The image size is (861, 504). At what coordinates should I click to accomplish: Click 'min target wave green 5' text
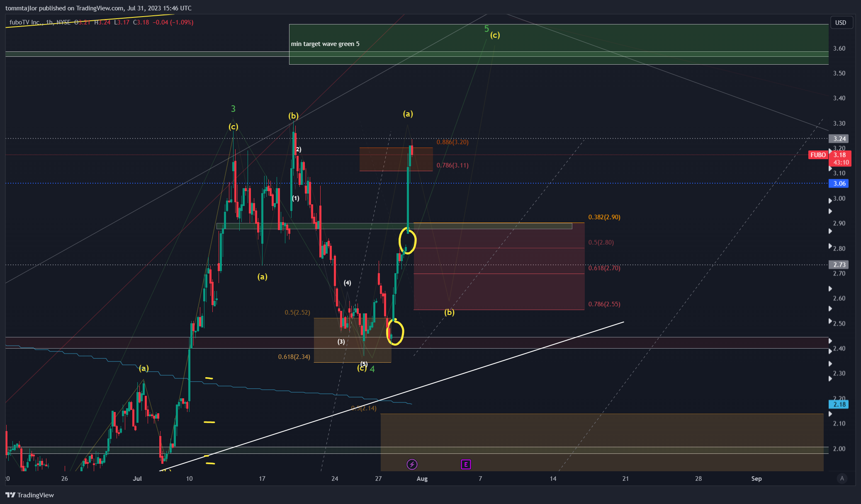325,44
